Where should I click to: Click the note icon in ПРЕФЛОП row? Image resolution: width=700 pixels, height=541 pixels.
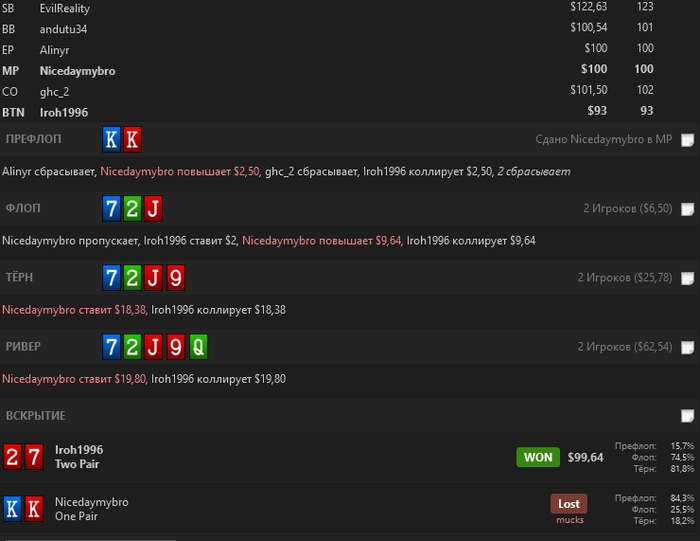coord(688,140)
